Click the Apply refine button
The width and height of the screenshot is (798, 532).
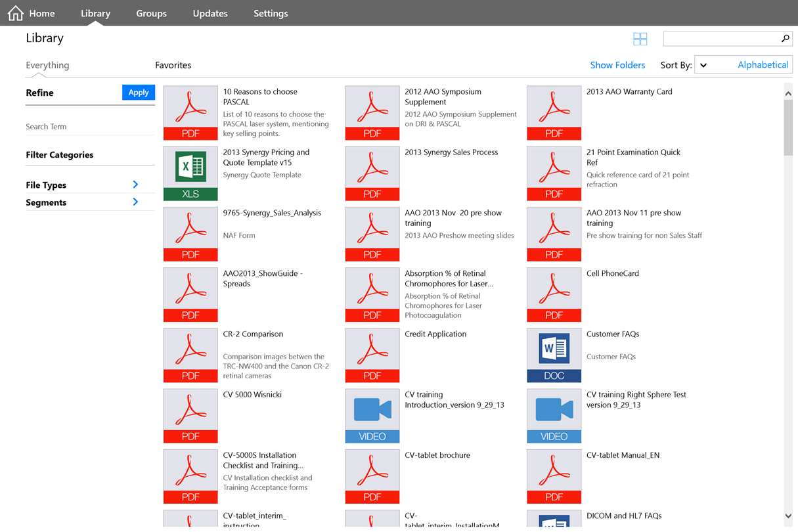point(139,93)
